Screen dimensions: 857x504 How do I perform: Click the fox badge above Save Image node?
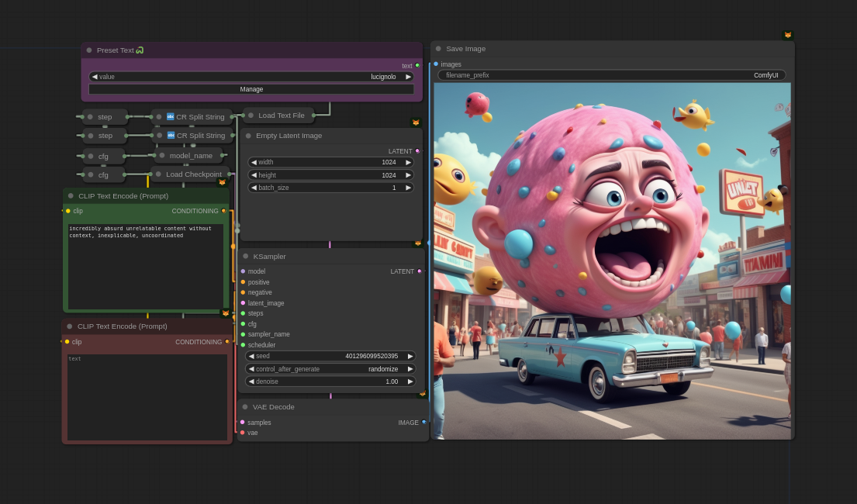click(x=788, y=35)
